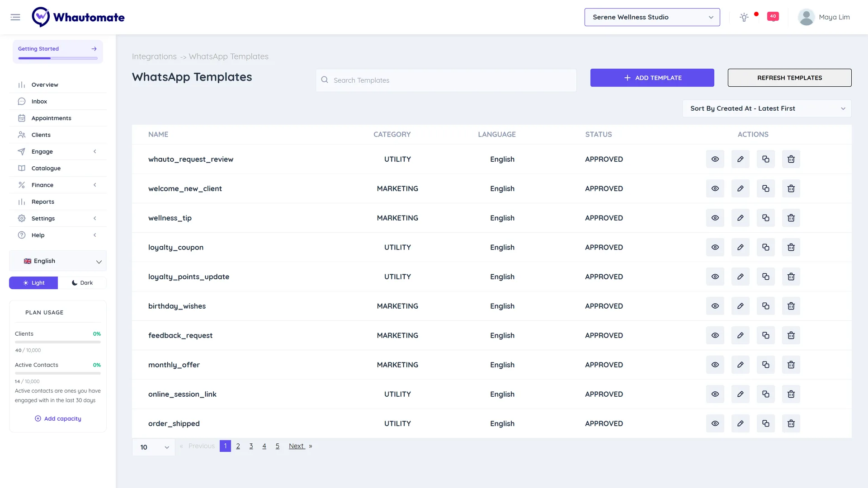The image size is (868, 488).
Task: Change rows per page dropdown showing 10
Action: point(154,447)
